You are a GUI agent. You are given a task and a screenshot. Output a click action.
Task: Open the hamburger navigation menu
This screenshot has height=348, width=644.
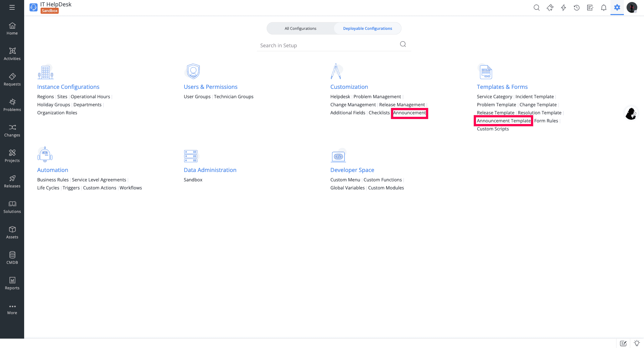click(12, 7)
